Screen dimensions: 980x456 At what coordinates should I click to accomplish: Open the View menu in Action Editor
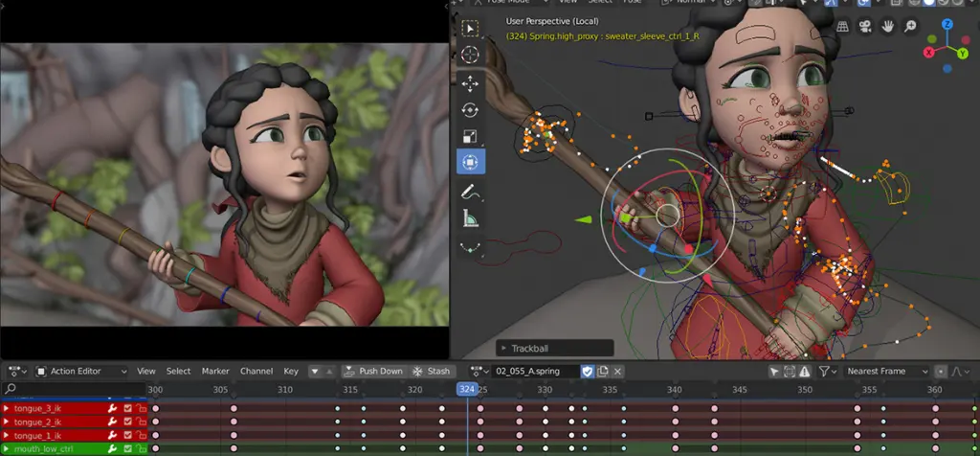[146, 371]
